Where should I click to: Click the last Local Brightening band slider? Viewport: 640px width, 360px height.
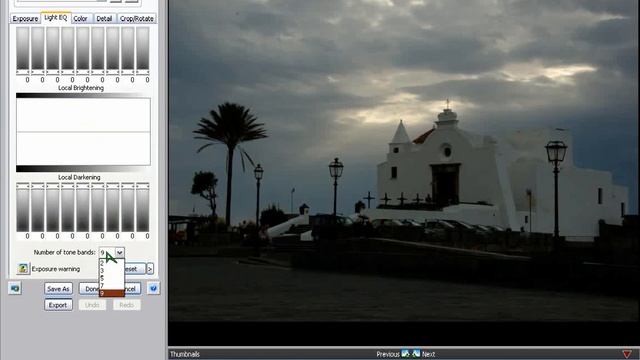click(142, 51)
